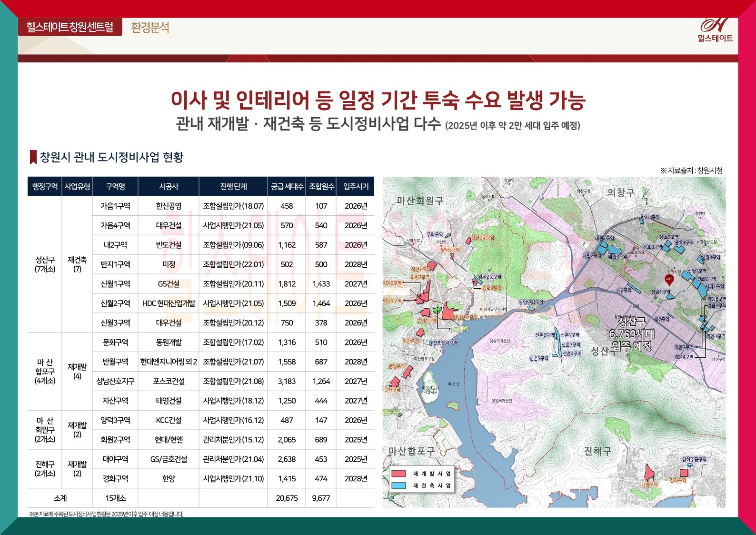This screenshot has height=535, width=756.
Task: Click 관리처분인가(15.12) stage cell
Action: point(233,440)
